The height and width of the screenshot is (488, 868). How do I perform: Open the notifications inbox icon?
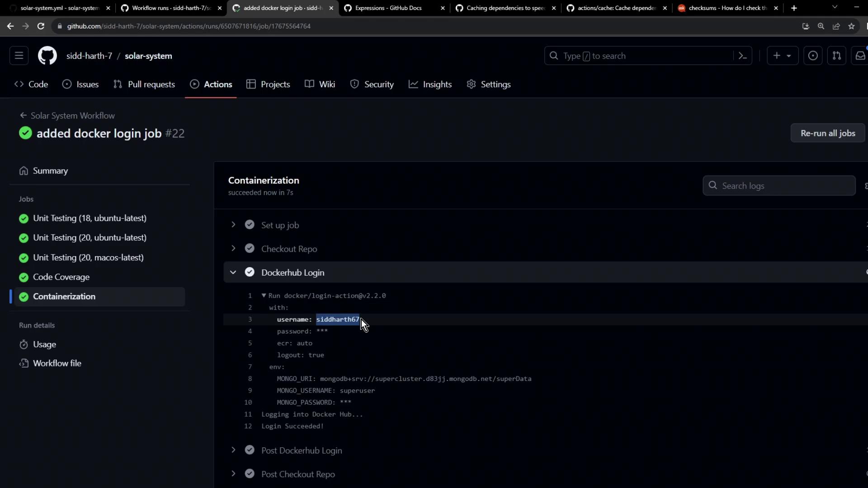[860, 56]
